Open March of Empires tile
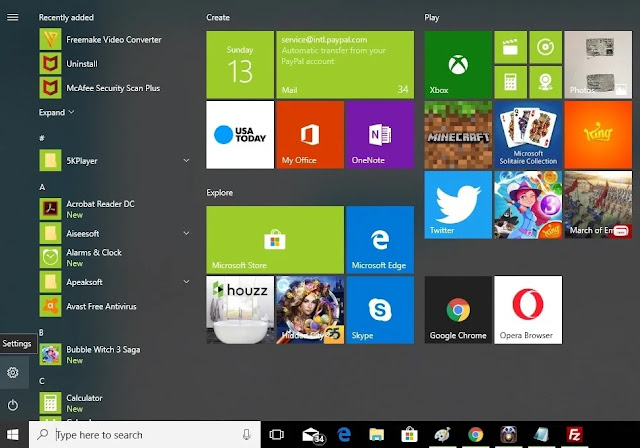This screenshot has height=448, width=640. tap(598, 204)
